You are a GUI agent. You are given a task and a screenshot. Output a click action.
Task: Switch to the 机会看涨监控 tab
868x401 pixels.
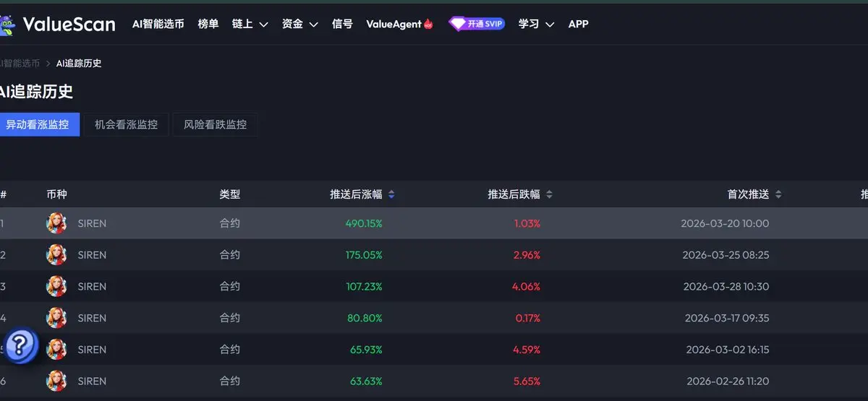126,124
